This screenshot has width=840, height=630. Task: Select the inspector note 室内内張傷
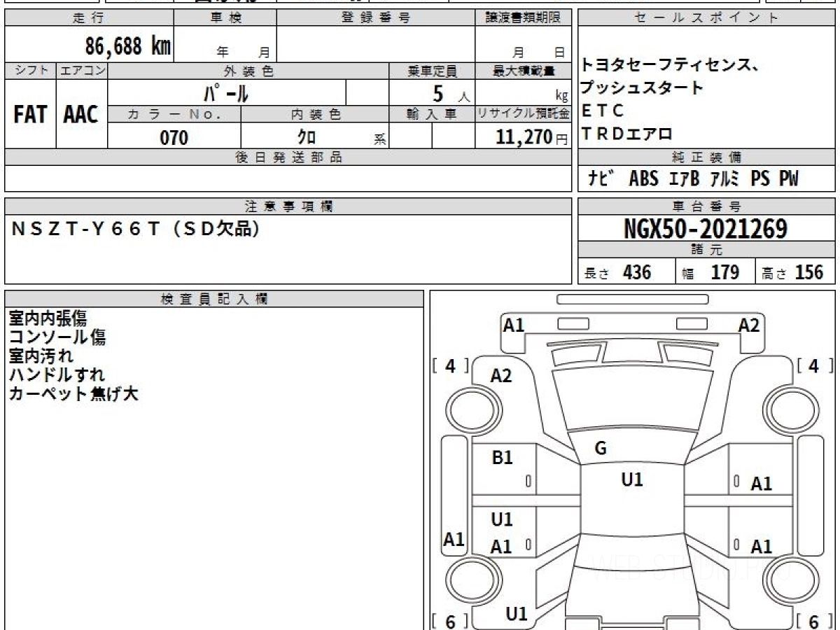48,318
